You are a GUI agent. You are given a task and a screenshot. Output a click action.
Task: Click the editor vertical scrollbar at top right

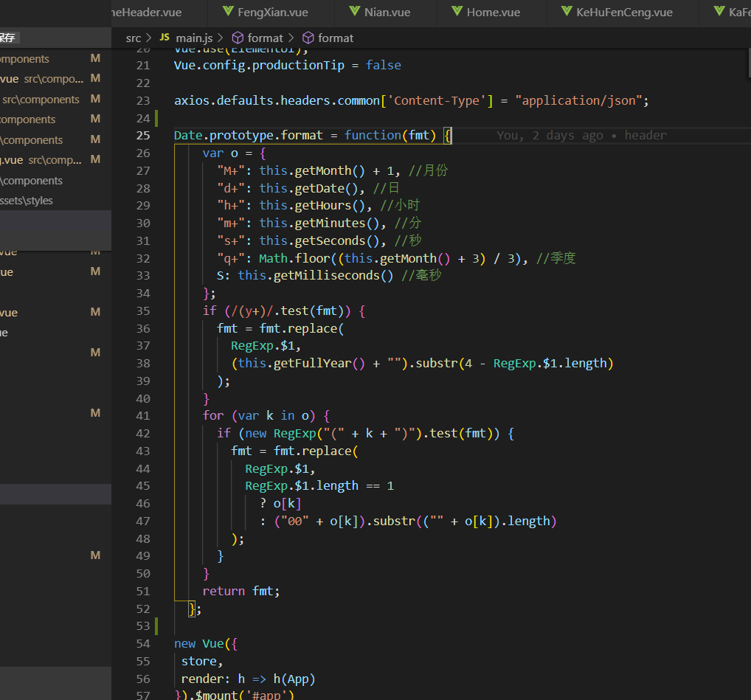(749, 62)
